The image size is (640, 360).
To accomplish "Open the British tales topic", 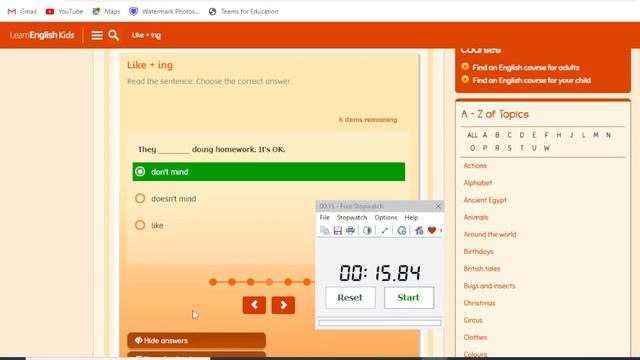I will coord(482,269).
